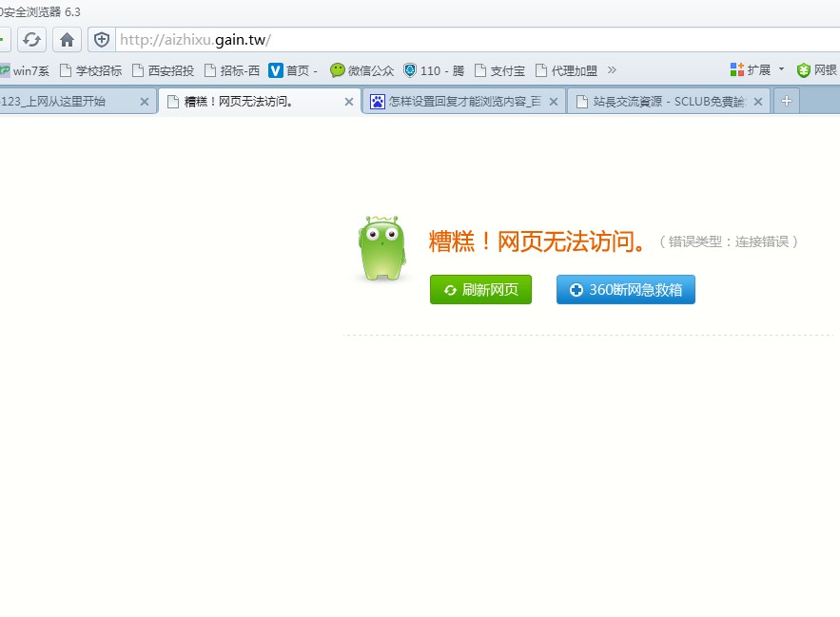Open the 首页 bookmark with V icon

point(293,70)
